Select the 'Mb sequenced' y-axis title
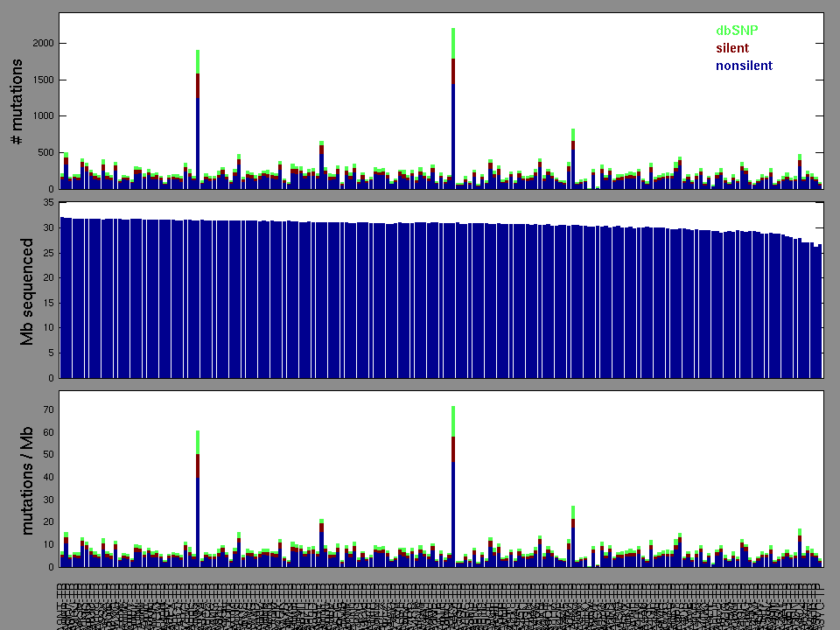 (26, 290)
